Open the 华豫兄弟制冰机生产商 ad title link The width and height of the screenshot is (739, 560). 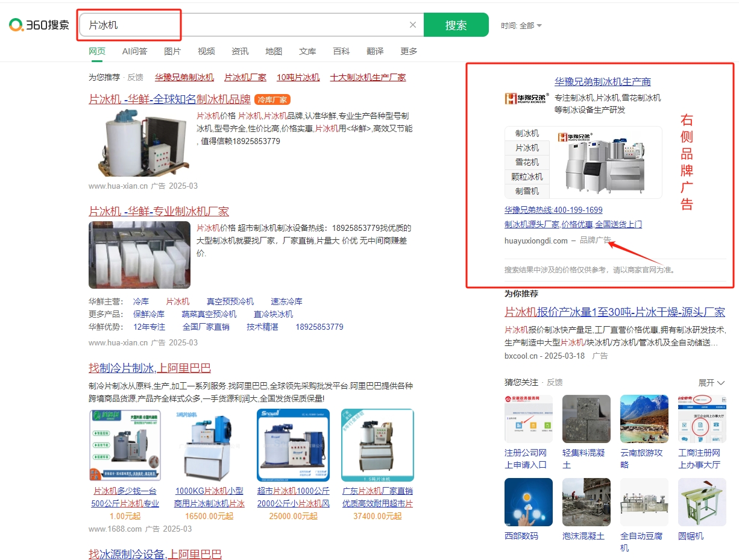click(603, 82)
